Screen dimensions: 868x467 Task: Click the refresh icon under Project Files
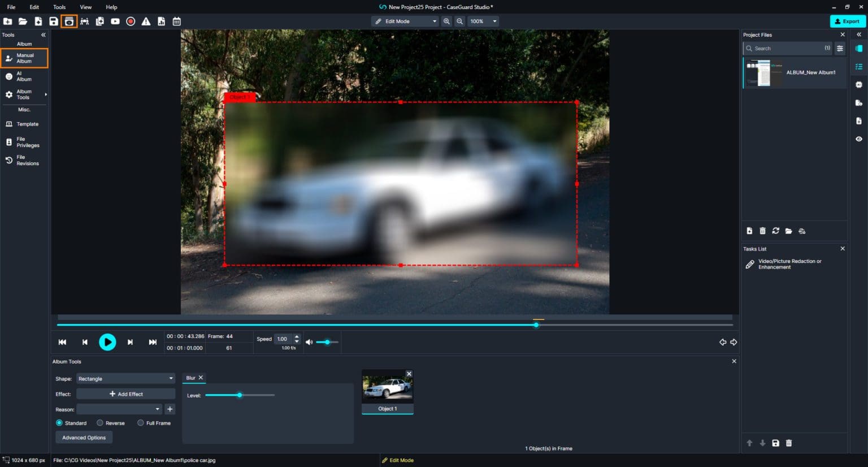coord(775,231)
